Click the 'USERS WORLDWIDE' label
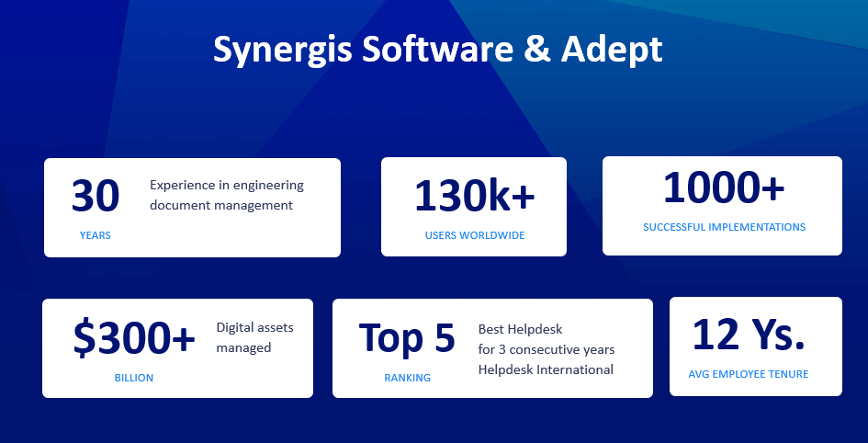The height and width of the screenshot is (443, 868). point(474,235)
